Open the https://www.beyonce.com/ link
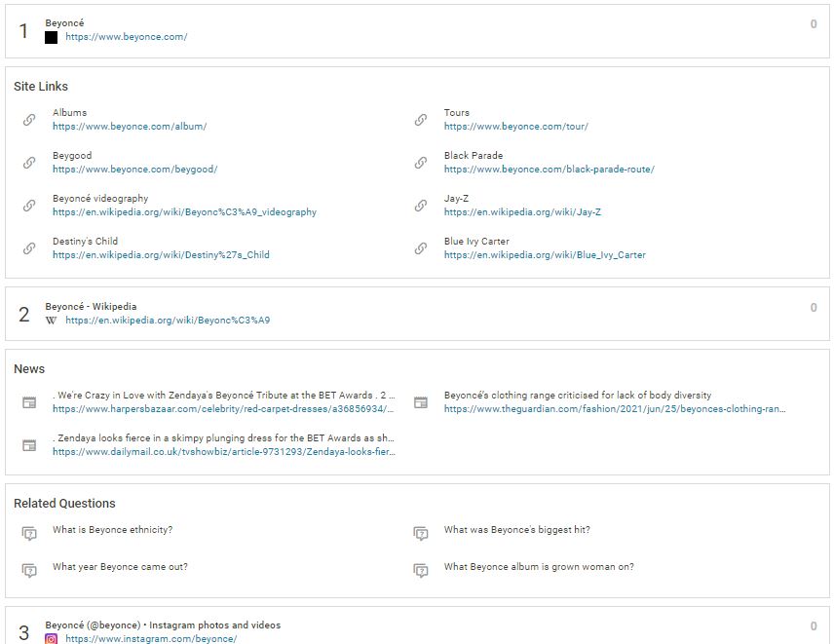Viewport: 834px width, 644px height. pos(127,37)
